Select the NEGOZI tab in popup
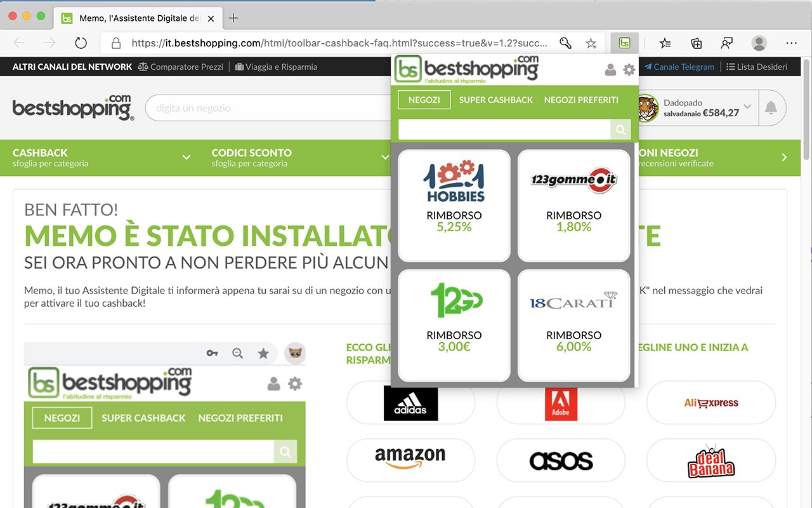 click(x=424, y=100)
